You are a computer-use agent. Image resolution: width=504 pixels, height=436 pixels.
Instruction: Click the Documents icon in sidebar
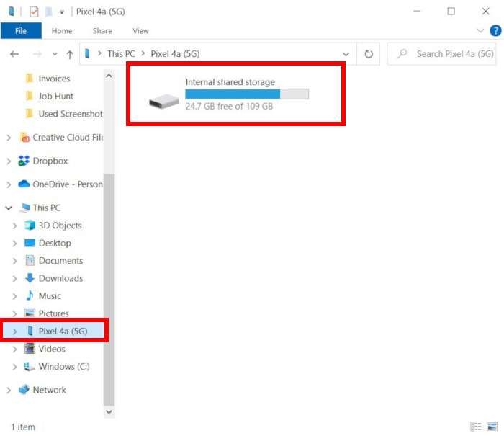click(30, 261)
